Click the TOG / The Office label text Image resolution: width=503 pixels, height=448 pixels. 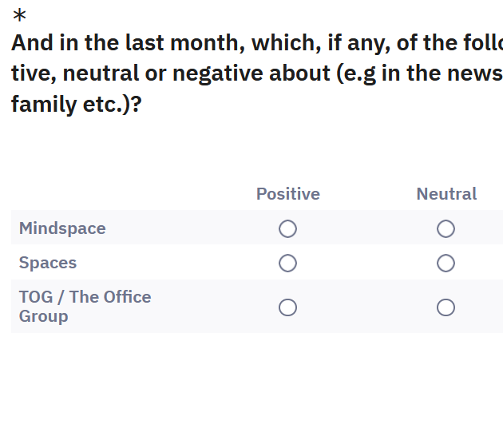click(85, 297)
